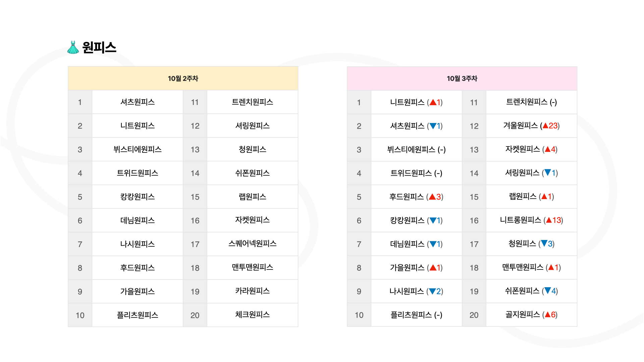Click the 트위드원피스 (-) cell
This screenshot has width=644, height=362.
coord(417,173)
